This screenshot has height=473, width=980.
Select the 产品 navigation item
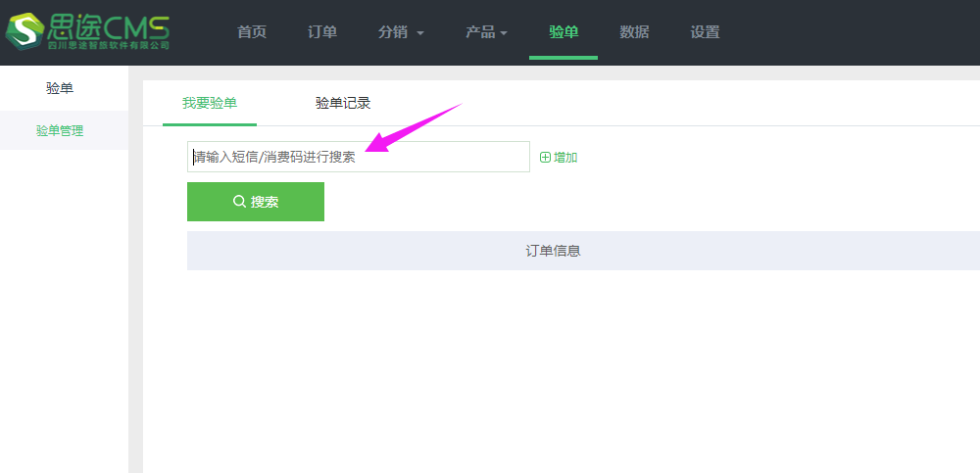point(479,32)
